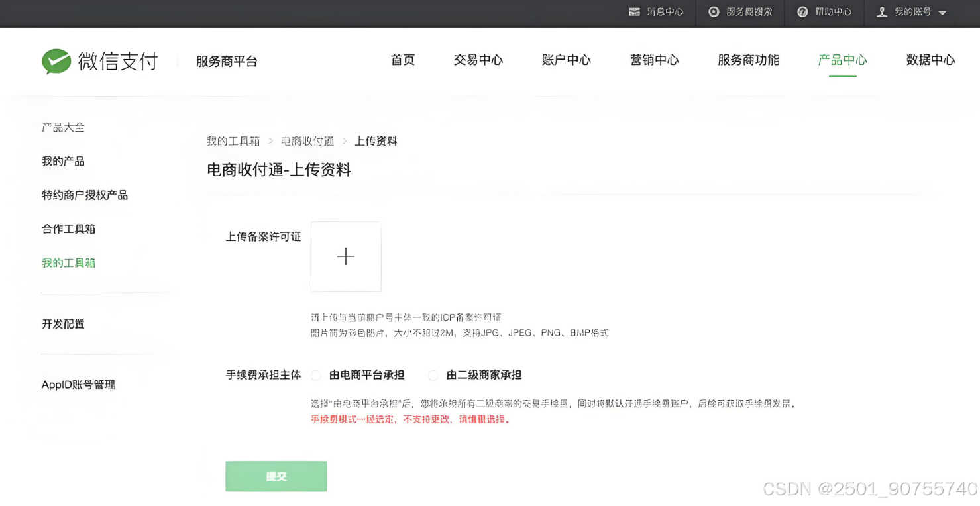This screenshot has width=980, height=506.
Task: Click the 产品大全 sidebar heading
Action: 64,127
